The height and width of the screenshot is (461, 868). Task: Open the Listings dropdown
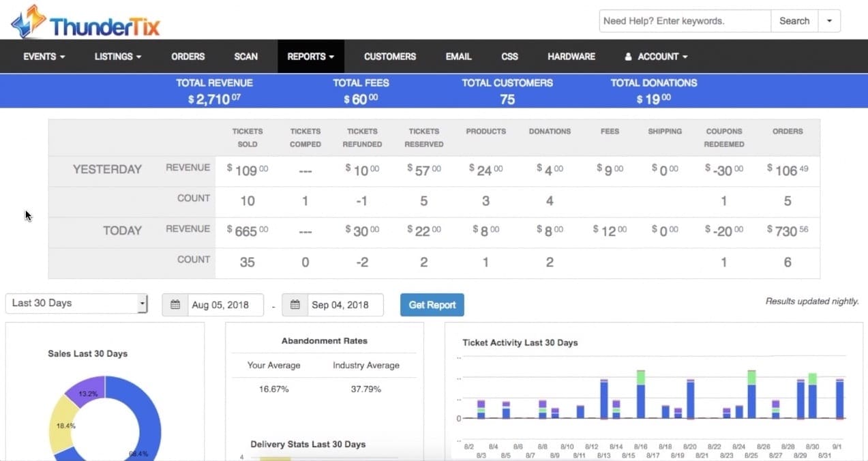click(117, 57)
